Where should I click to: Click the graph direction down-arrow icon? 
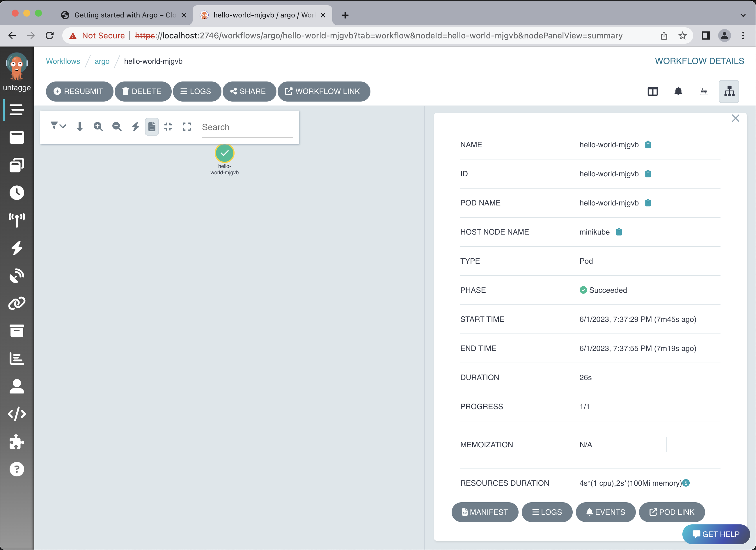click(x=79, y=127)
